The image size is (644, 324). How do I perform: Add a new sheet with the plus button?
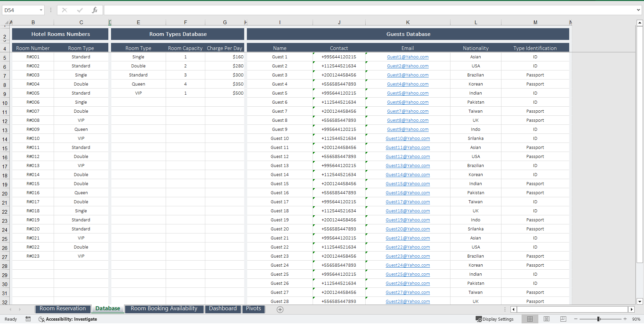[280, 310]
